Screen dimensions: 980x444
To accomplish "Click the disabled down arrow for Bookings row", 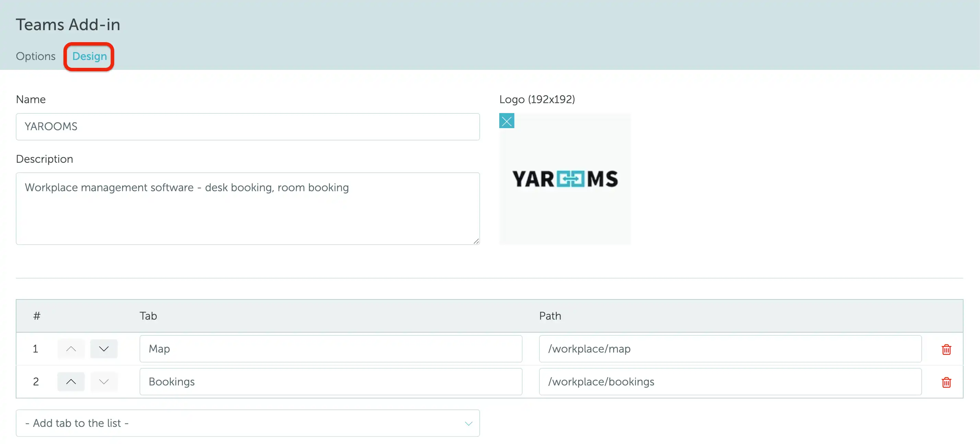I will [x=104, y=381].
